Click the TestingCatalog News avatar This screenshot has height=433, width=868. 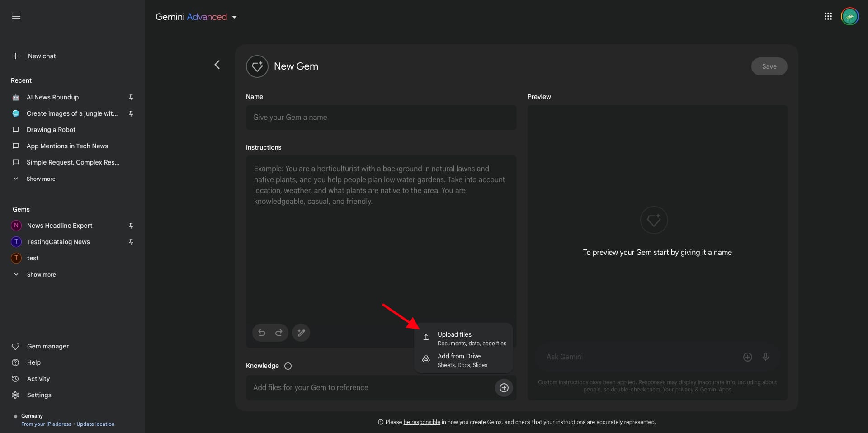pyautogui.click(x=16, y=242)
